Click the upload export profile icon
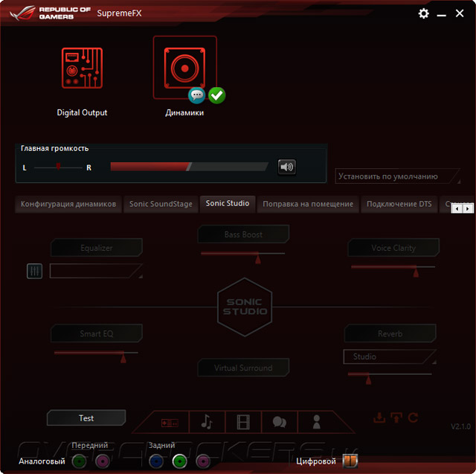Image resolution: width=476 pixels, height=474 pixels. point(396,417)
